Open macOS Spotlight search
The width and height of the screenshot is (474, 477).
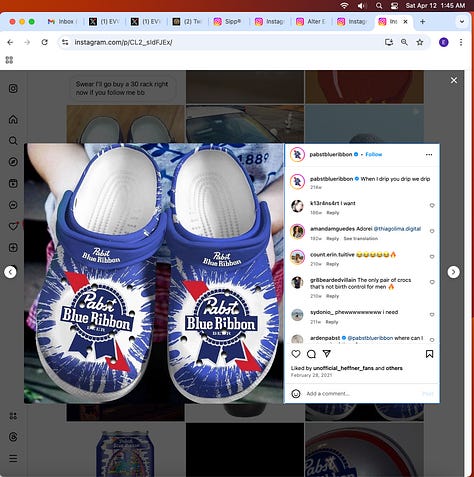379,6
